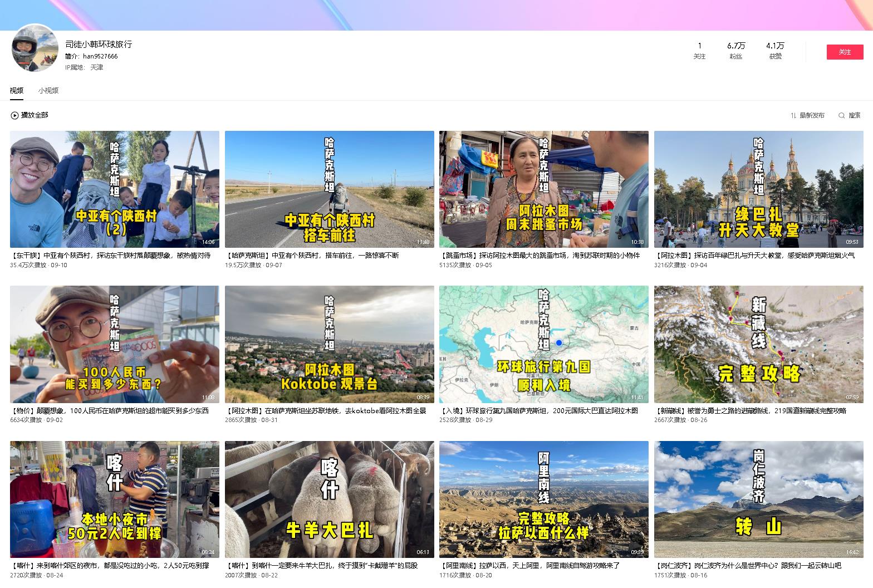The height and width of the screenshot is (588, 873).
Task: Click the sort arrows icon
Action: (793, 115)
